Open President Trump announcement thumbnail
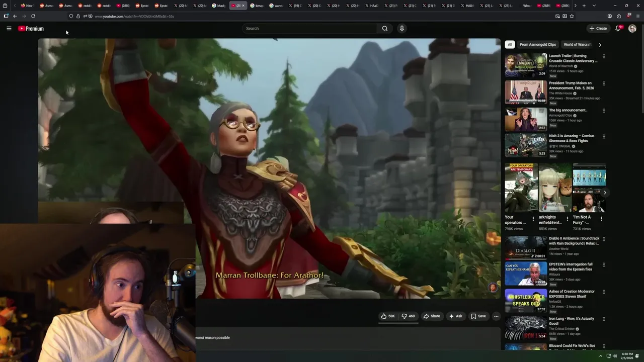 (x=526, y=92)
